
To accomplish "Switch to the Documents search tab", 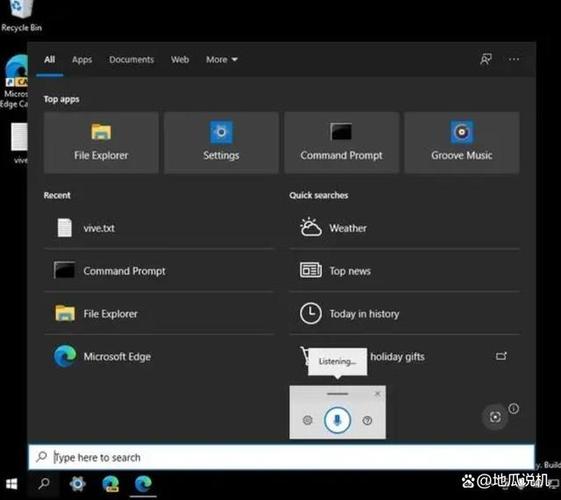I will click(x=132, y=59).
